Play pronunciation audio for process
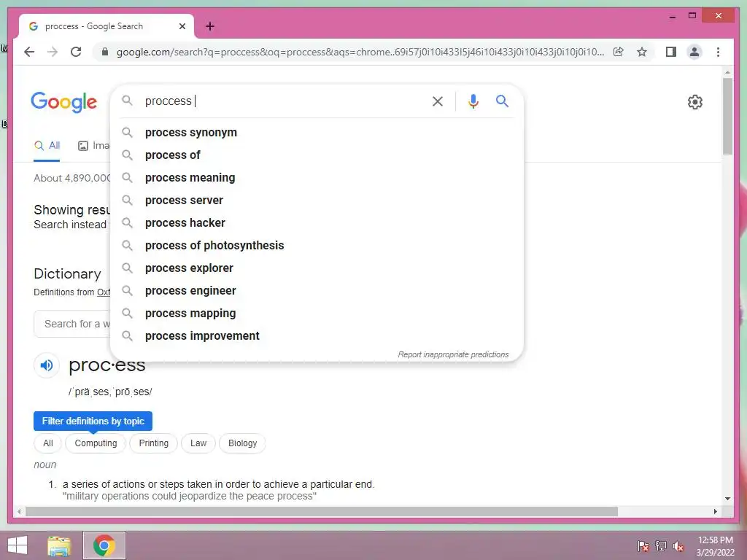The width and height of the screenshot is (747, 560). (46, 365)
